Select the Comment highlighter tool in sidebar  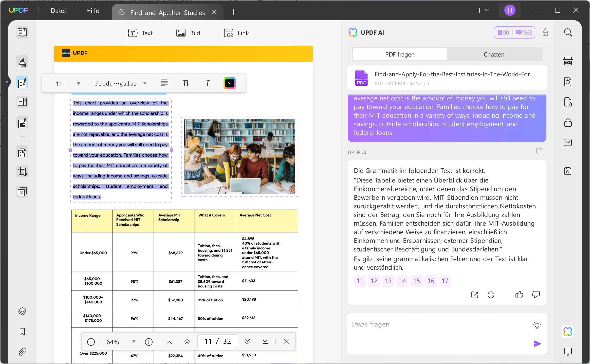tap(22, 62)
